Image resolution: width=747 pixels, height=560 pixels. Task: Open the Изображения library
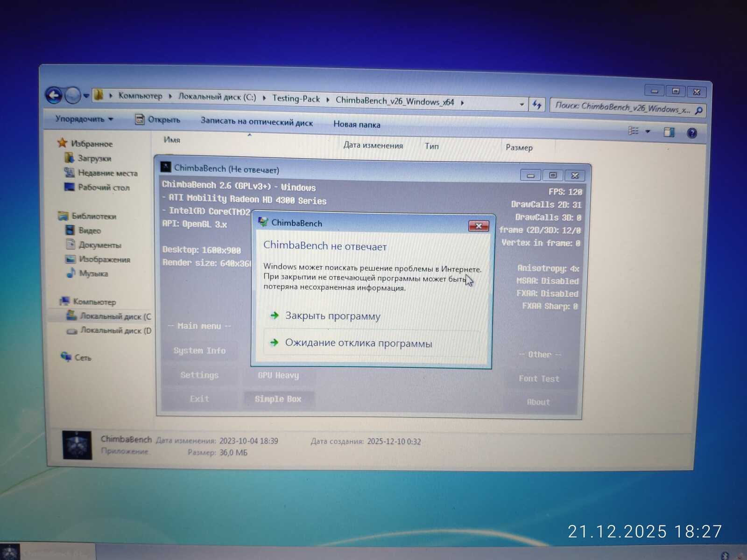pos(99,259)
